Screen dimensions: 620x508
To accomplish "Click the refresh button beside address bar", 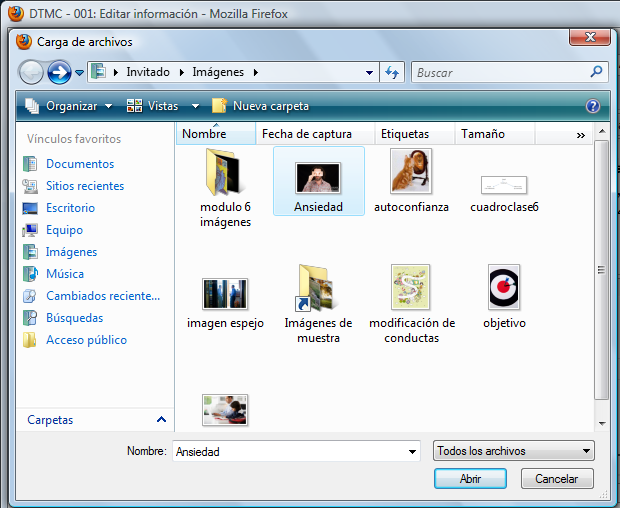I will (393, 72).
